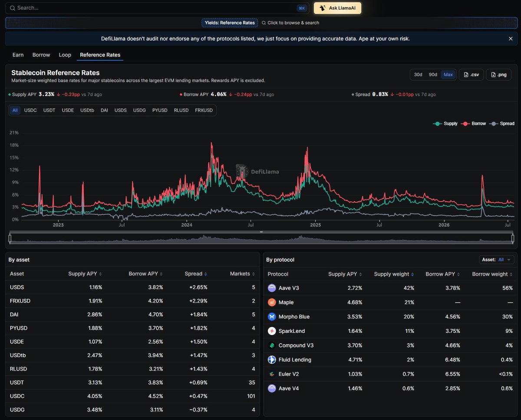Toggle Borrow series in chart legend
Screen dimensions: 521x420
tap(474, 124)
